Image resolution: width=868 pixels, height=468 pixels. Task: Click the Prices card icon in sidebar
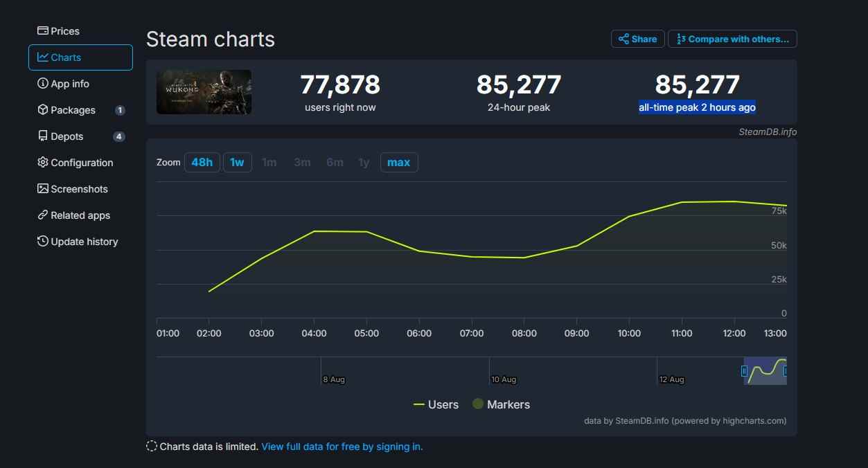[x=43, y=31]
